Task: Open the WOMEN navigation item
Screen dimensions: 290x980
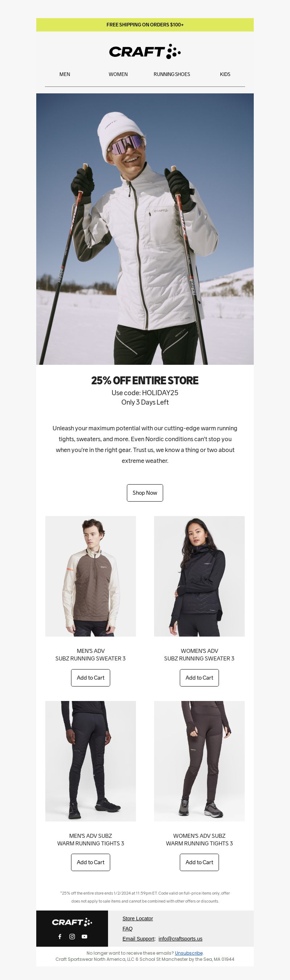Action: click(x=118, y=74)
